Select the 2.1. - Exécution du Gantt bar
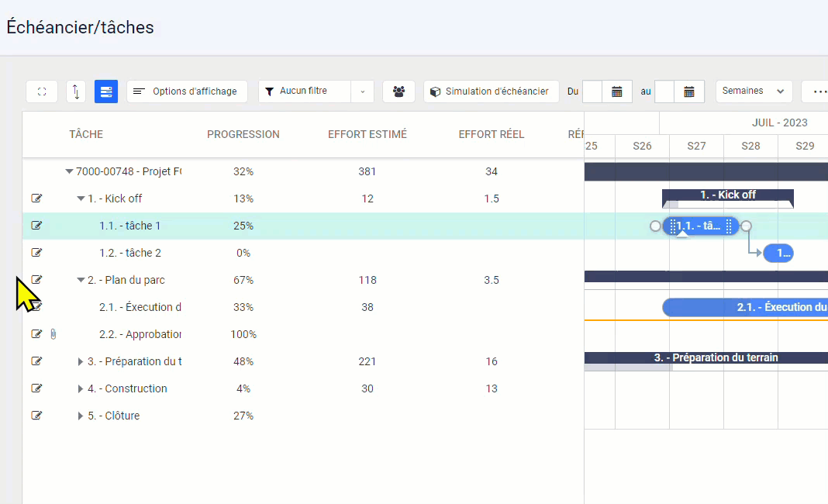 [745, 308]
